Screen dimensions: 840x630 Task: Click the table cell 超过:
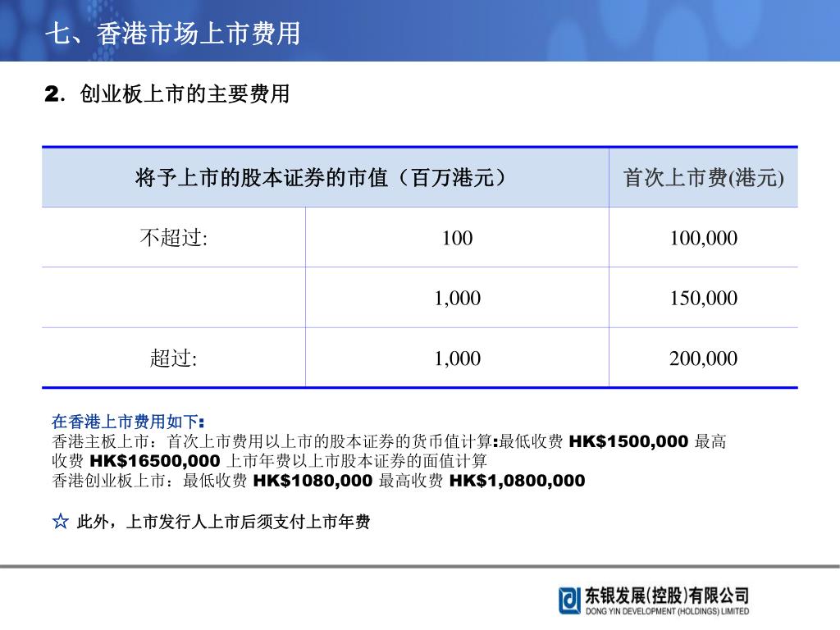click(174, 358)
